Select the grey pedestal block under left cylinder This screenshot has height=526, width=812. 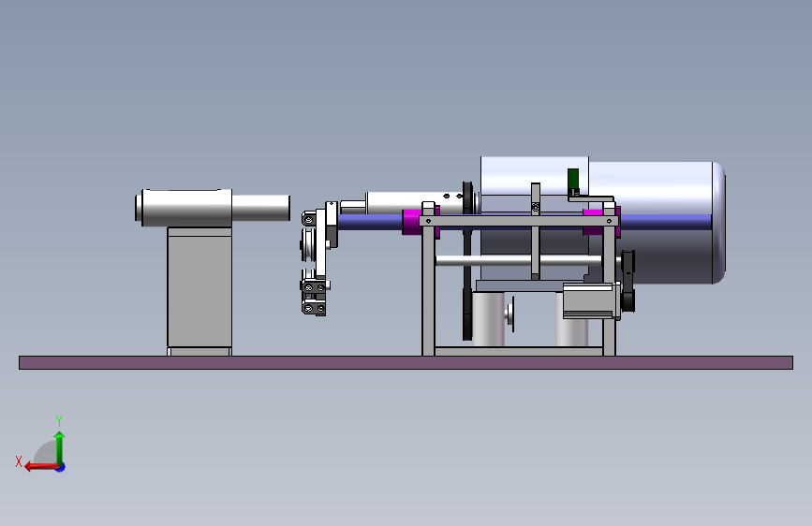[199, 291]
